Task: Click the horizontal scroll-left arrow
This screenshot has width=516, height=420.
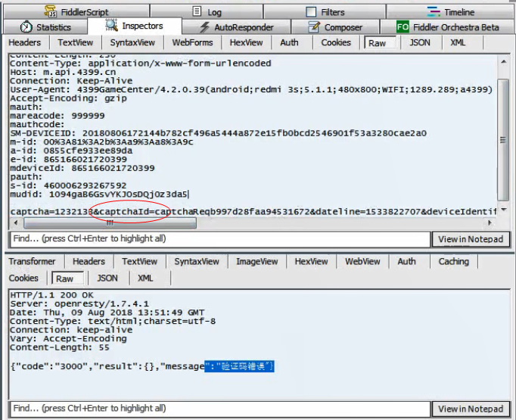Action: (16, 222)
